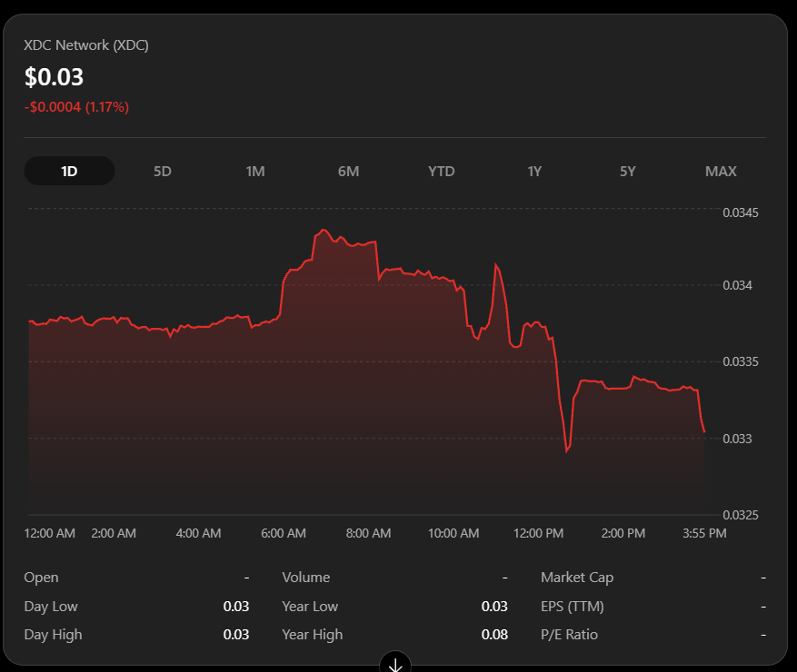Show the 6M price history
Viewport: 797px width, 672px height.
[348, 171]
